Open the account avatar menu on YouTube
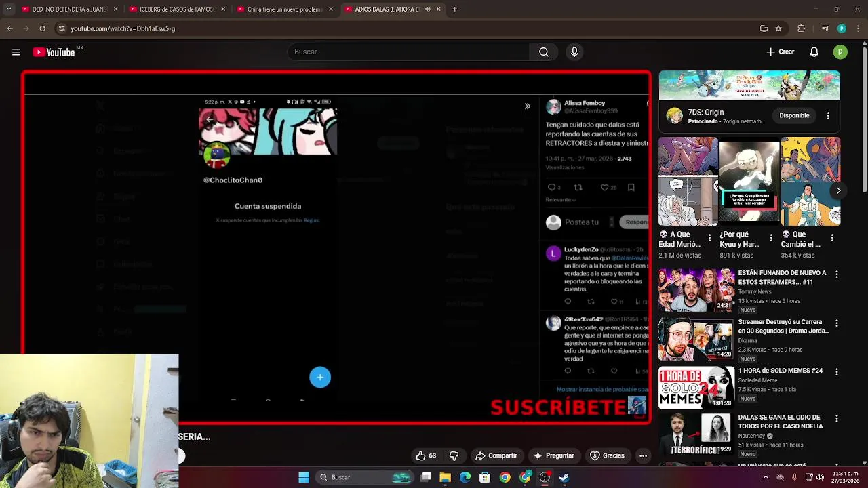The image size is (868, 488). point(840,52)
